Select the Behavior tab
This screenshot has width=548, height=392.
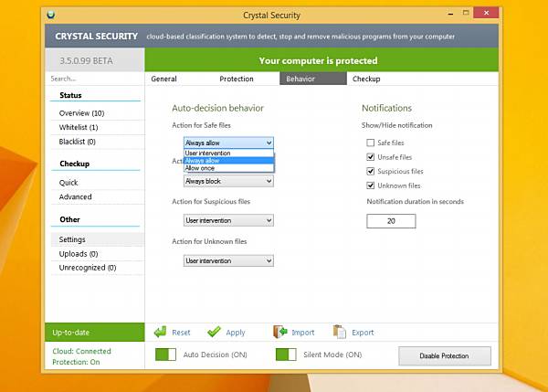pyautogui.click(x=313, y=79)
